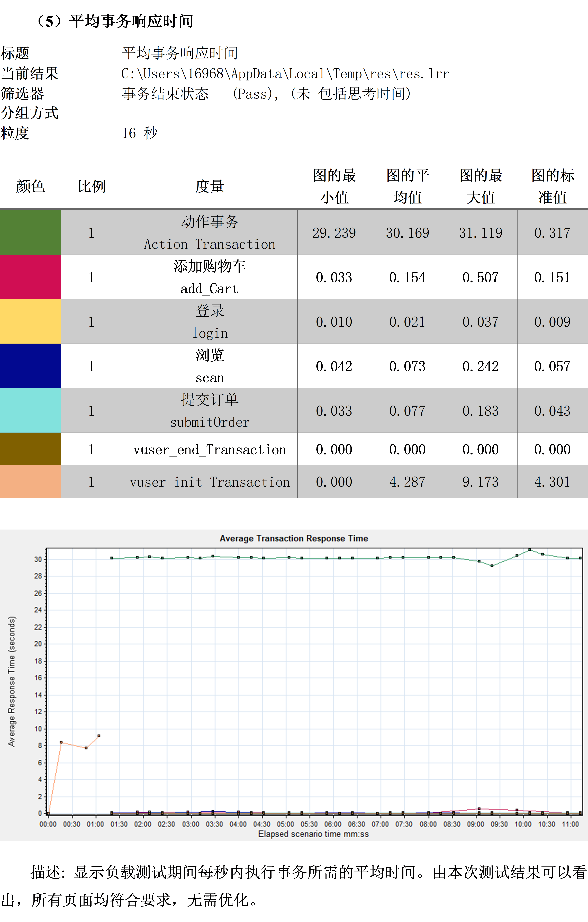The height and width of the screenshot is (922, 588).
Task: Select the crimson add_Cart color swatch
Action: 30,277
